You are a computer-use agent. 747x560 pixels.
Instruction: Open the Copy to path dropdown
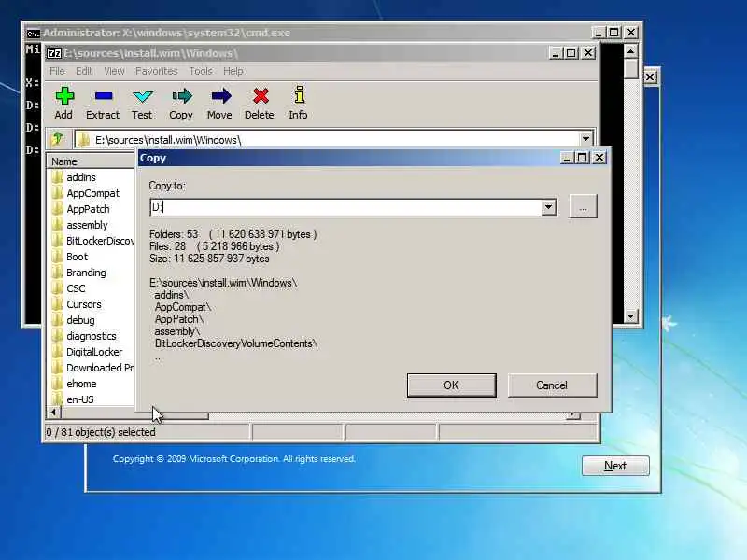tap(548, 207)
